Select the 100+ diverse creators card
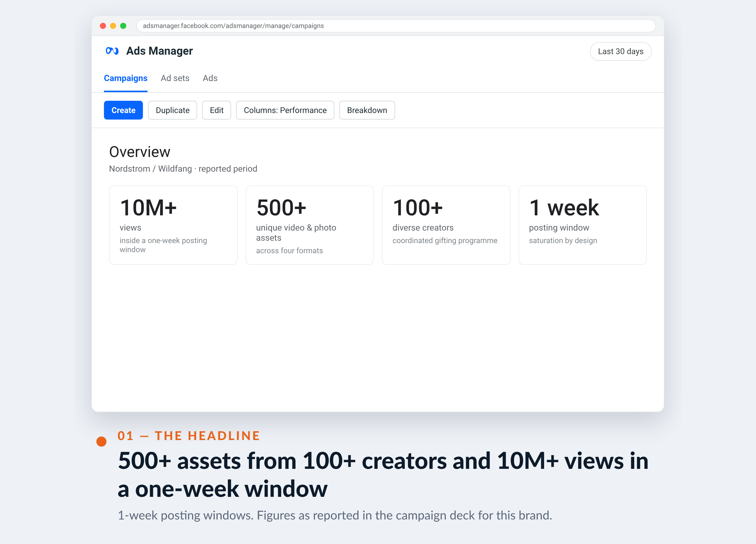The width and height of the screenshot is (756, 544). click(446, 225)
